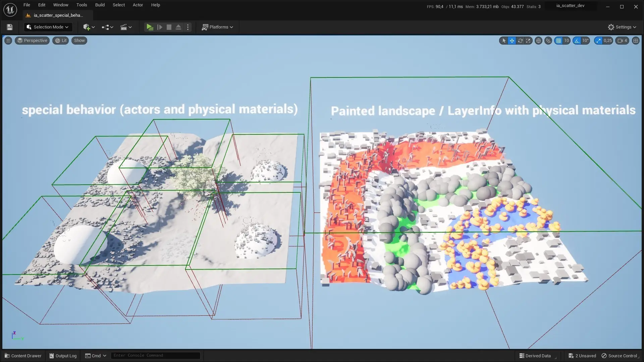Open the Content Drawer

tap(23, 356)
